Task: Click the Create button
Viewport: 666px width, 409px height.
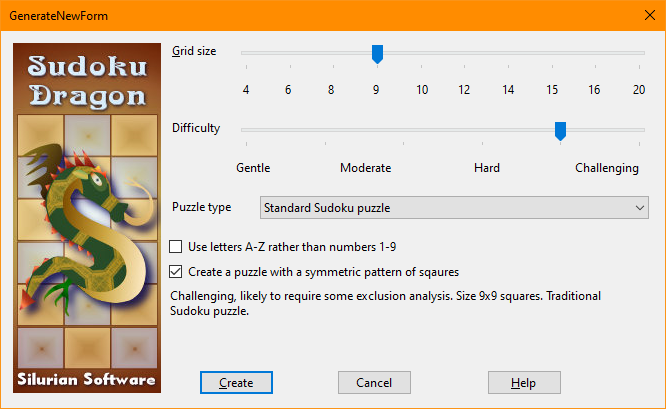Action: click(x=236, y=383)
